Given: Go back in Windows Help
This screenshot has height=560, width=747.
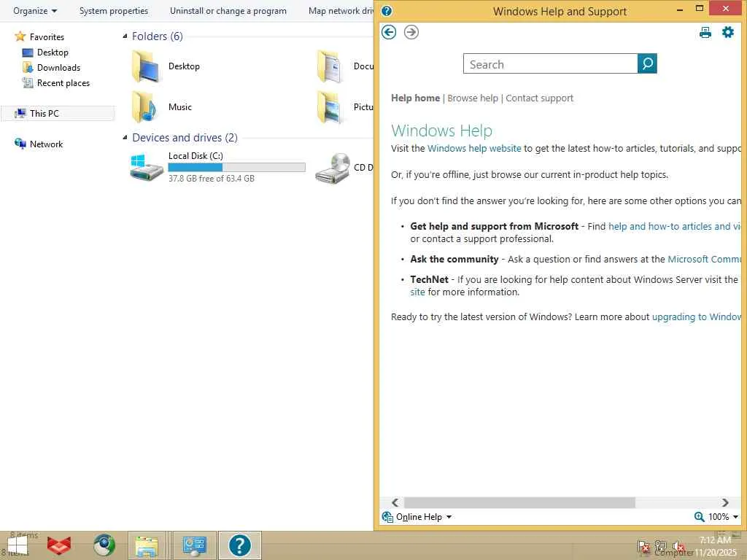Looking at the screenshot, I should tap(389, 32).
